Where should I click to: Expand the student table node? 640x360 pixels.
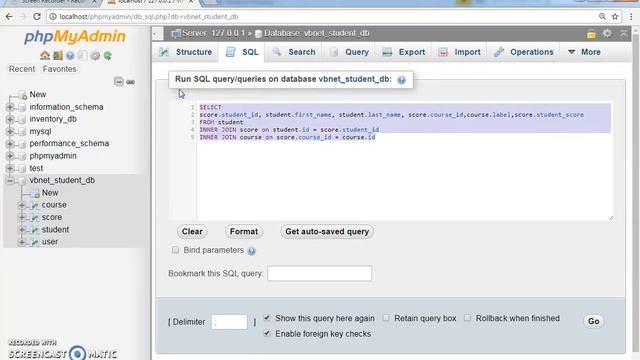pos(22,229)
